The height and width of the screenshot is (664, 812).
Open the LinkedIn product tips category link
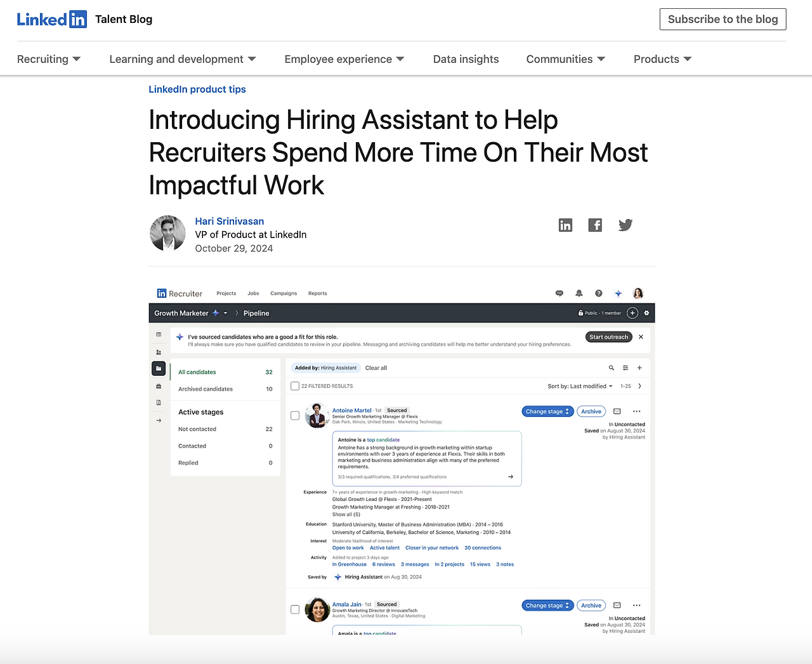click(197, 90)
